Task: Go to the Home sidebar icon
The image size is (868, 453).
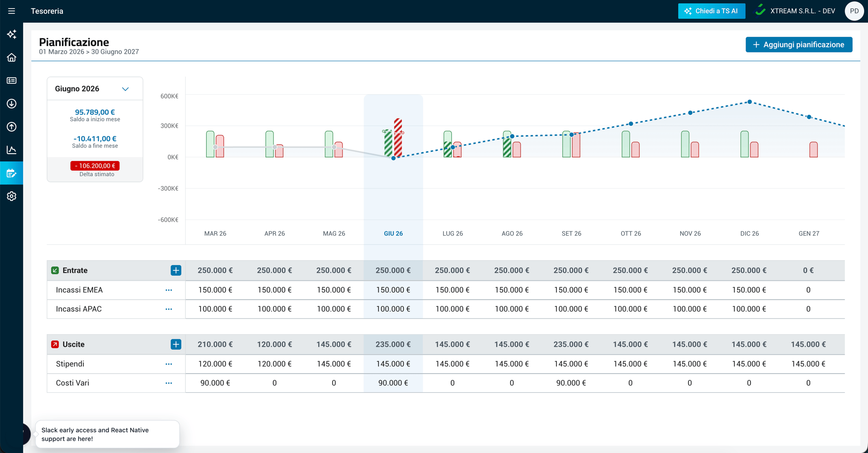Action: pos(12,57)
